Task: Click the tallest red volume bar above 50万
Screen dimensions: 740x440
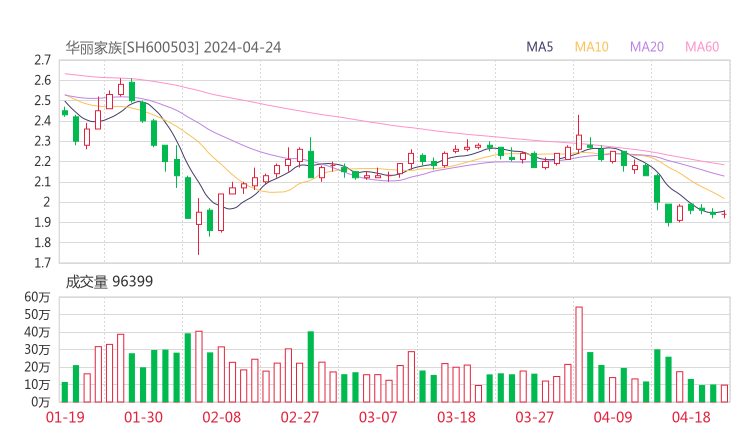Action: (x=579, y=355)
